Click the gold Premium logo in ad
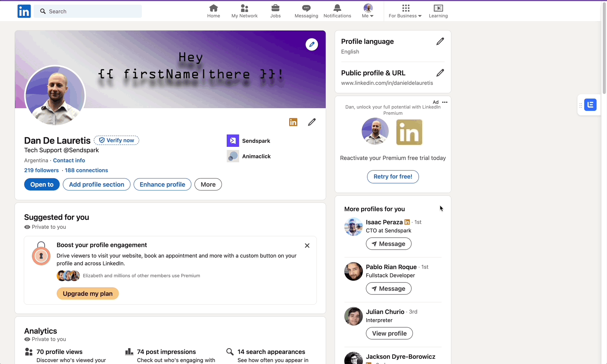The width and height of the screenshot is (607, 364). [409, 132]
